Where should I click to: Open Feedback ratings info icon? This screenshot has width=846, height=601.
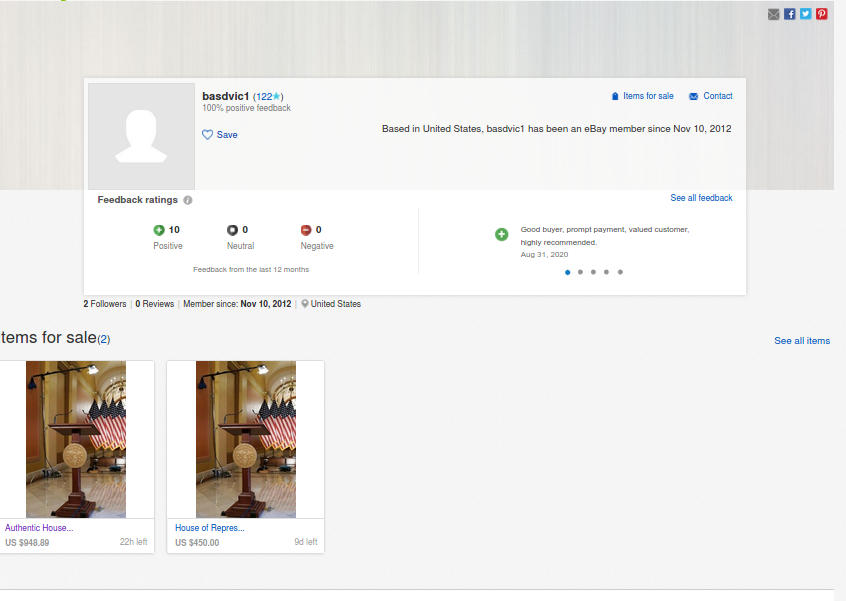click(x=188, y=200)
